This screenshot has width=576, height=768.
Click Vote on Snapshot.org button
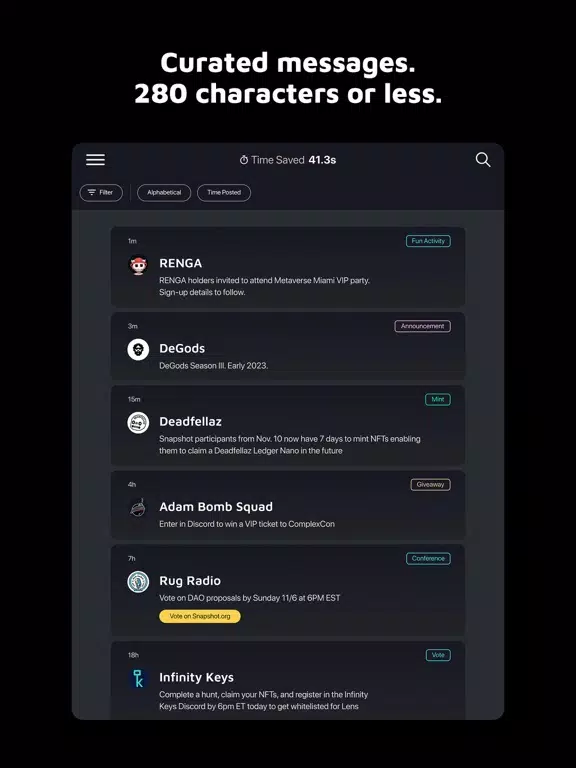[200, 616]
